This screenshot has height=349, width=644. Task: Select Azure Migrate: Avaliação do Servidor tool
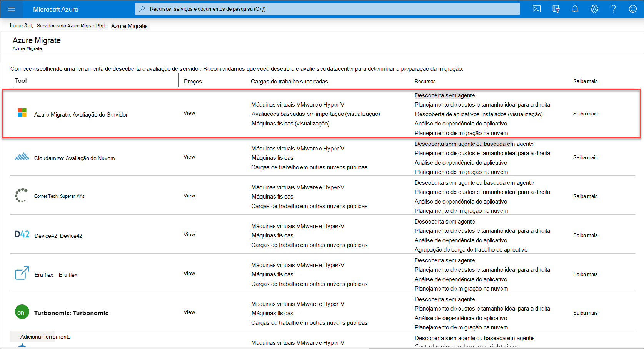81,115
